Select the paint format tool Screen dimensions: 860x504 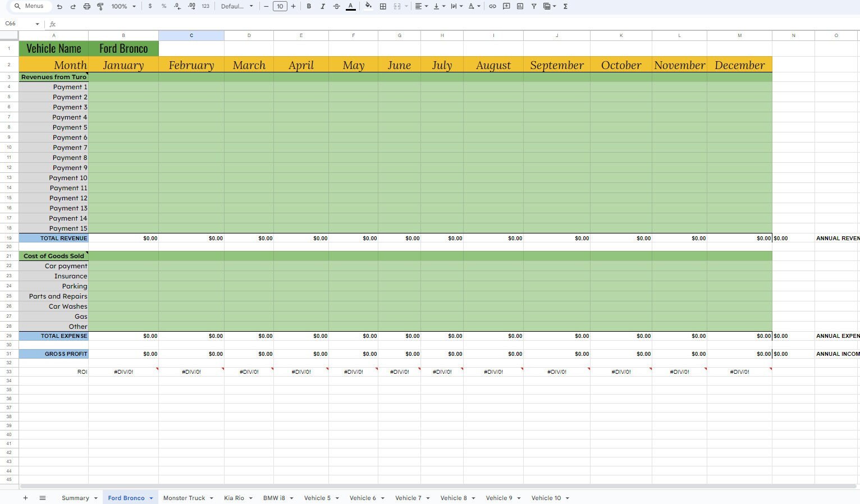(100, 6)
